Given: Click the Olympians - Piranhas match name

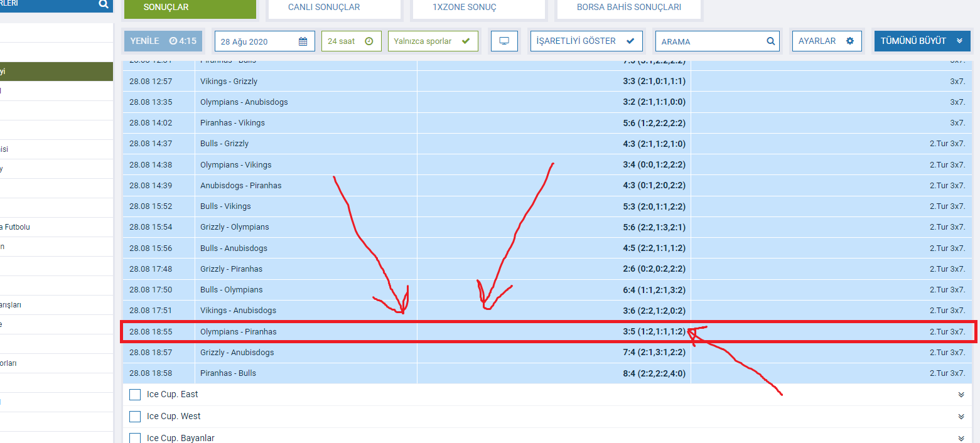Looking at the screenshot, I should (x=239, y=332).
